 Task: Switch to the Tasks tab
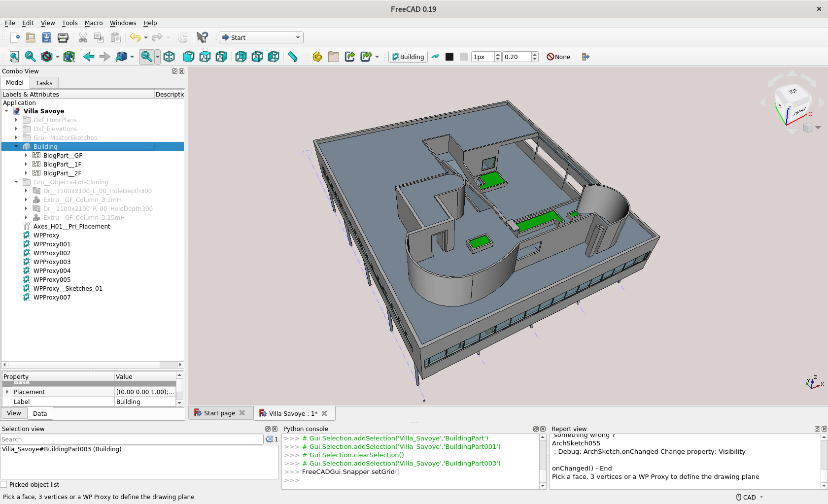[44, 83]
